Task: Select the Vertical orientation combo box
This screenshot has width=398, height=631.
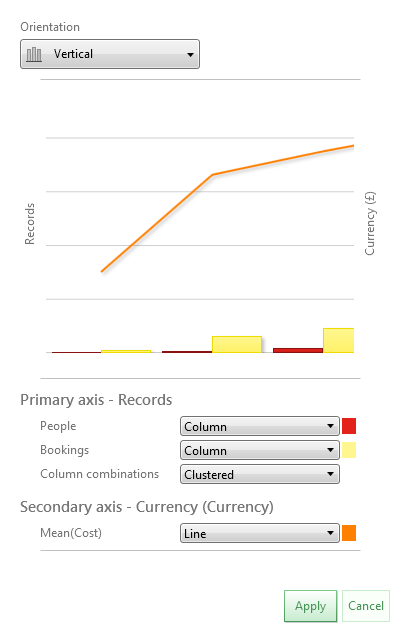Action: pos(110,54)
